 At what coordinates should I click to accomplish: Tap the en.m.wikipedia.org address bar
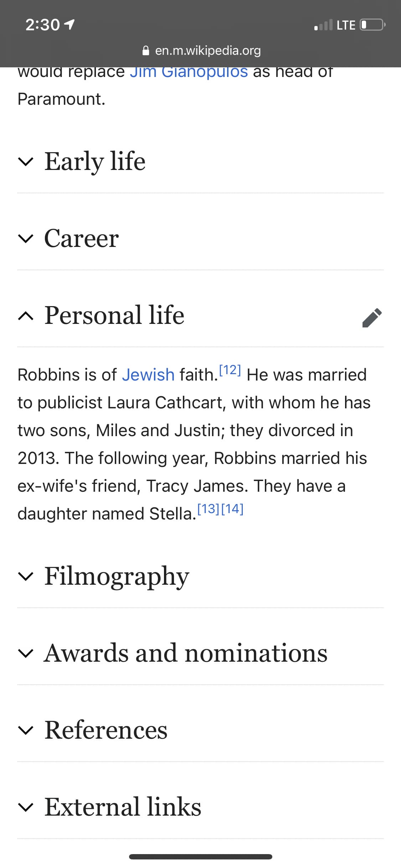click(201, 51)
